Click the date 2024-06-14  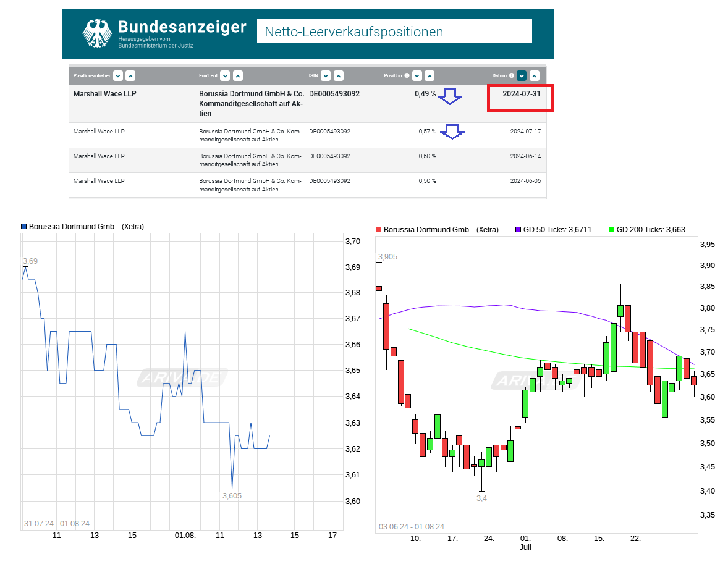[x=525, y=156]
